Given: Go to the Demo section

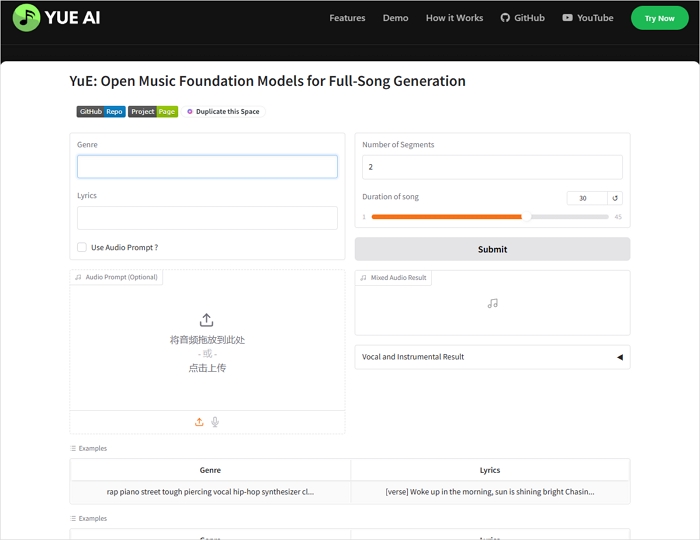Looking at the screenshot, I should (395, 18).
